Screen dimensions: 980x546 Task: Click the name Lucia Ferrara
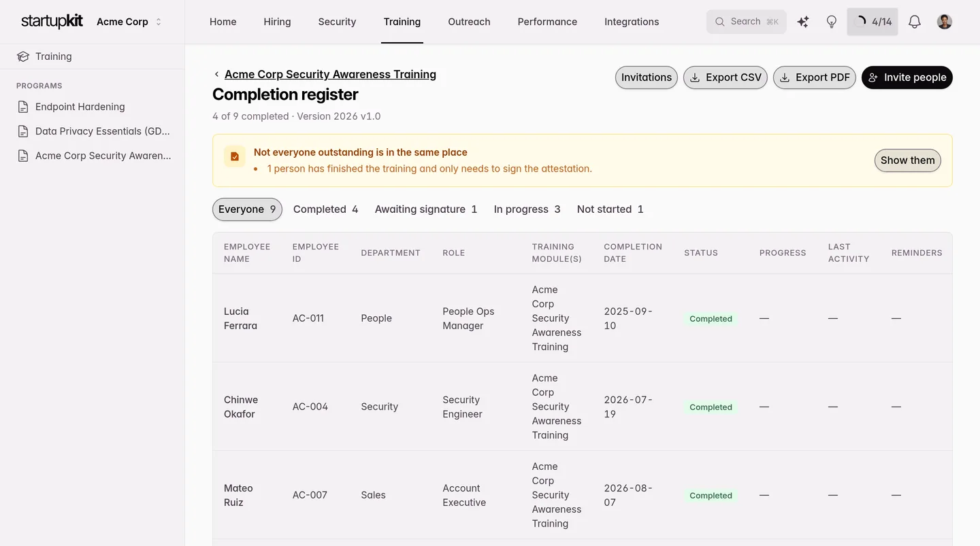pyautogui.click(x=241, y=318)
